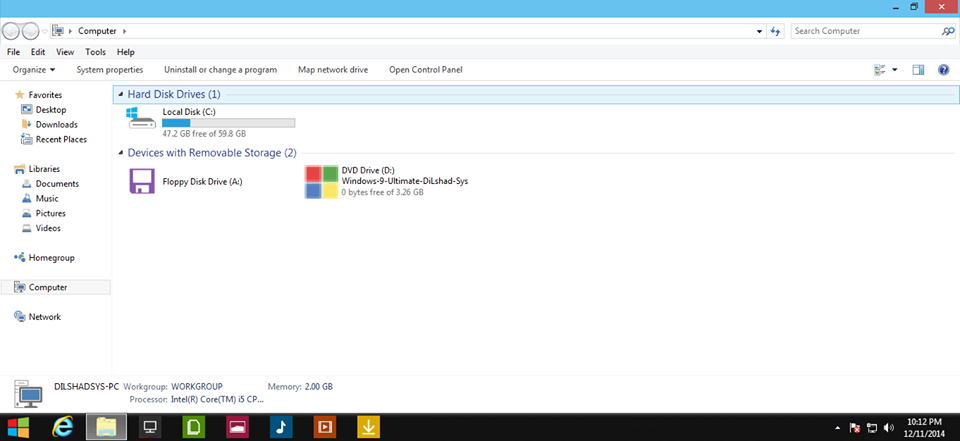
Task: Select the Local Disk (C:) drive icon
Action: pos(141,118)
